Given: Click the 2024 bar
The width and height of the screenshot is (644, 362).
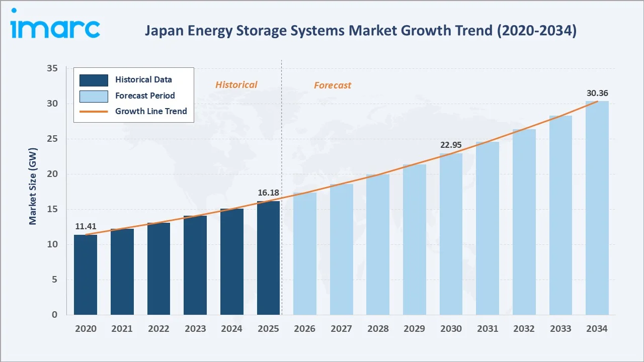Looking at the screenshot, I should [x=232, y=261].
